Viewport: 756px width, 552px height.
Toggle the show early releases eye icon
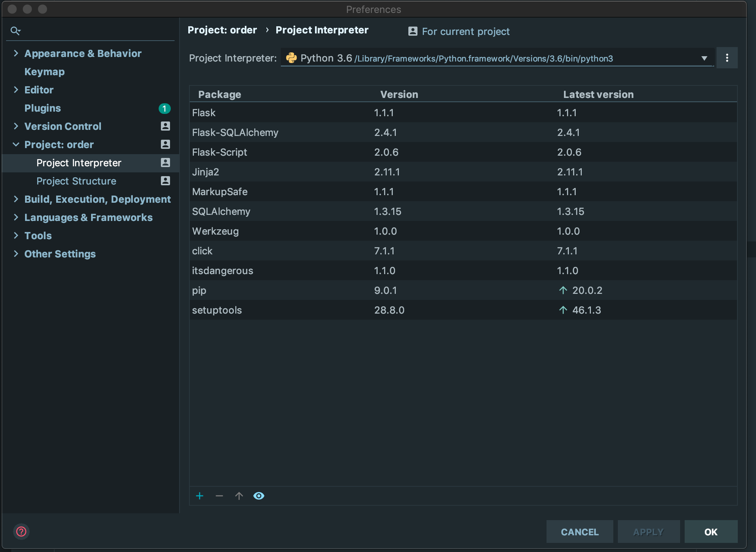click(259, 496)
